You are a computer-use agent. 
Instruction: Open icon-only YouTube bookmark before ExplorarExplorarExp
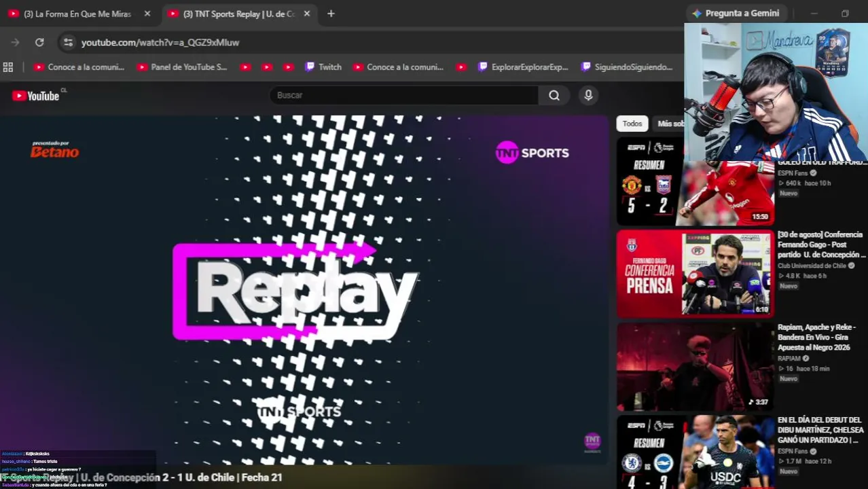pyautogui.click(x=461, y=67)
